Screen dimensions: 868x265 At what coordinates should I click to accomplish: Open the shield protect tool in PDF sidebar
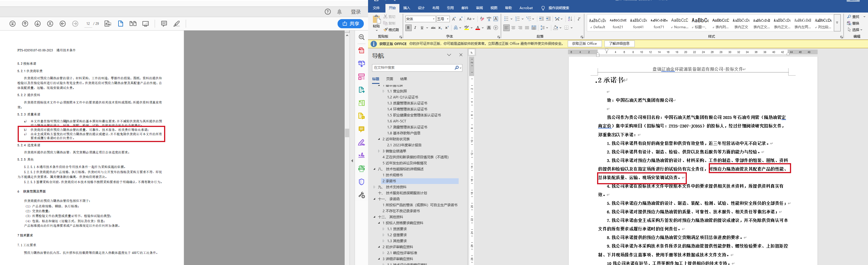tap(362, 182)
